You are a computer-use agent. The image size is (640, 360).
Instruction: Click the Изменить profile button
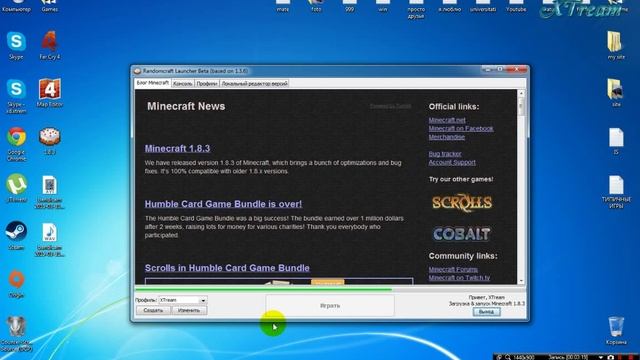[x=189, y=310]
